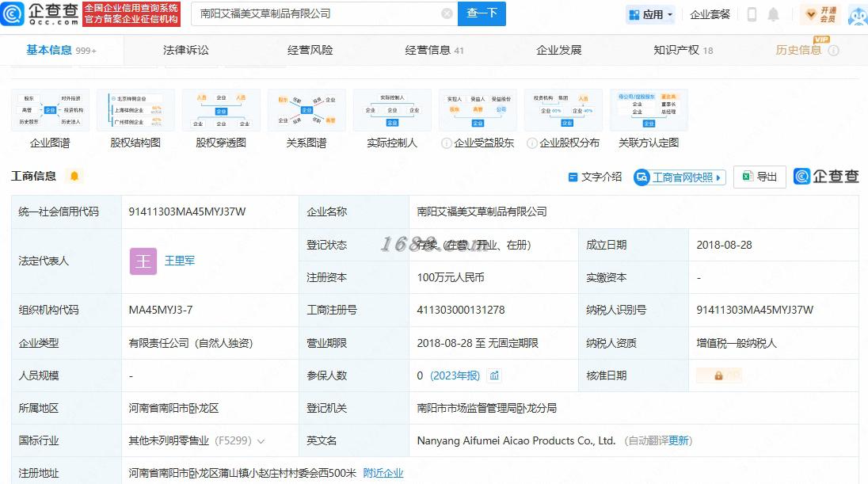Viewport: 868px width, 484px height.
Task: Switch to the 经营信息 tab
Action: point(434,50)
